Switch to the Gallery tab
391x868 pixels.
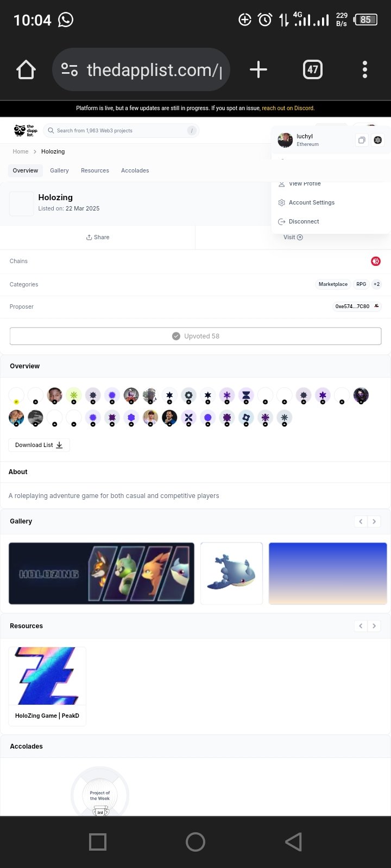point(59,170)
